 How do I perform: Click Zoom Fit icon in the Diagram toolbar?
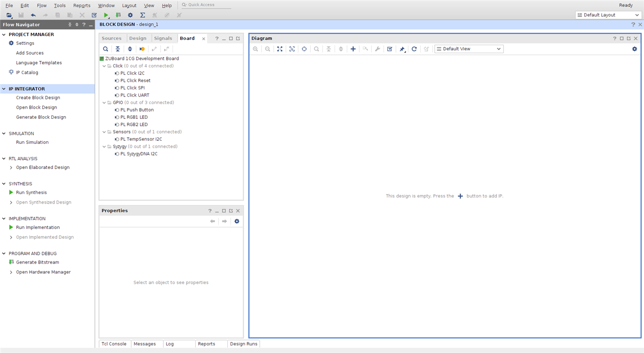tap(280, 49)
